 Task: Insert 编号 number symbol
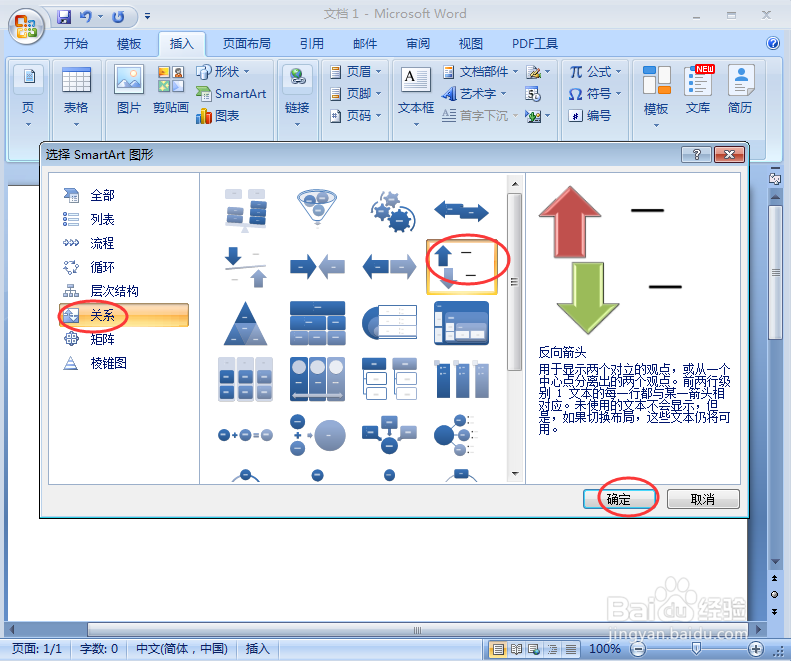(590, 116)
